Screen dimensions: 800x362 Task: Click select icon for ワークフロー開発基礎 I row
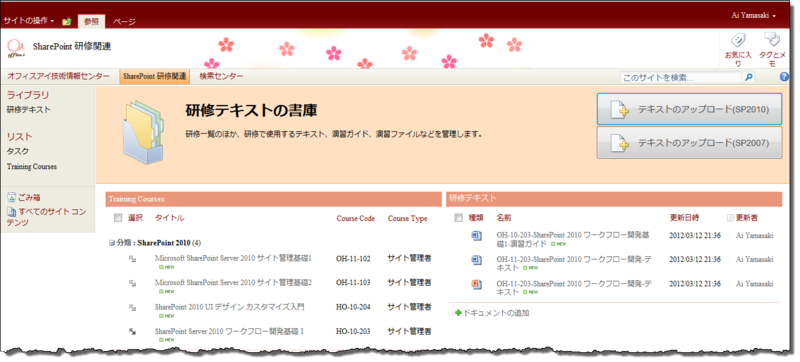click(133, 331)
